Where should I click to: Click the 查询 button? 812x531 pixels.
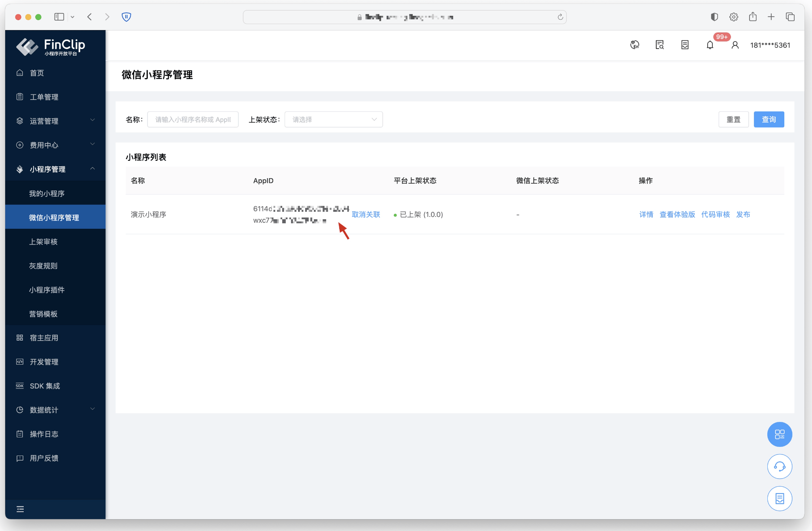coord(769,119)
